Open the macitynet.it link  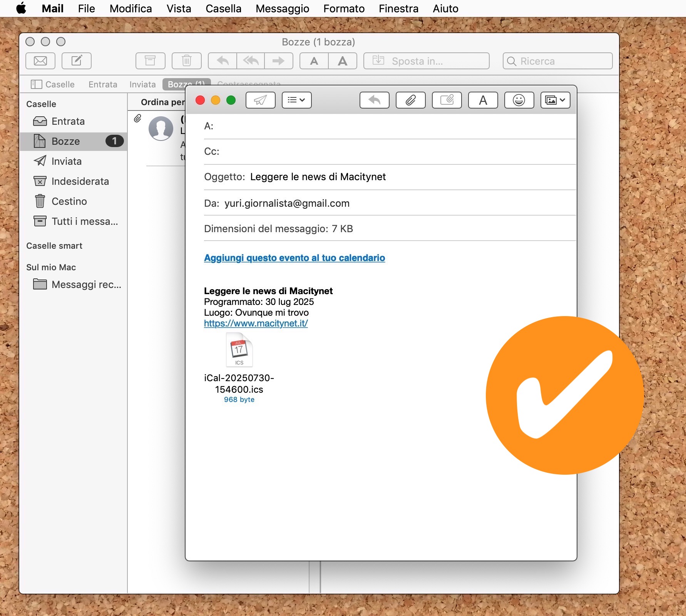click(x=256, y=323)
